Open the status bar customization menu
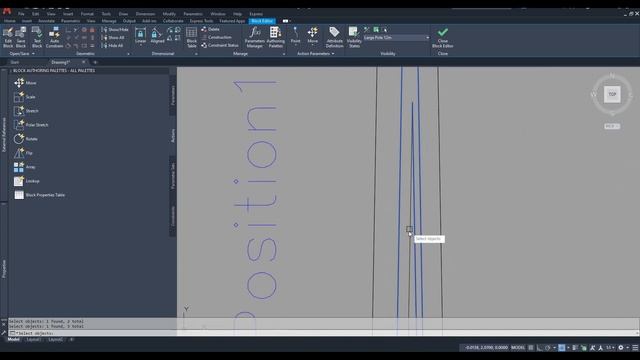This screenshot has width=640, height=360. pyautogui.click(x=635, y=348)
